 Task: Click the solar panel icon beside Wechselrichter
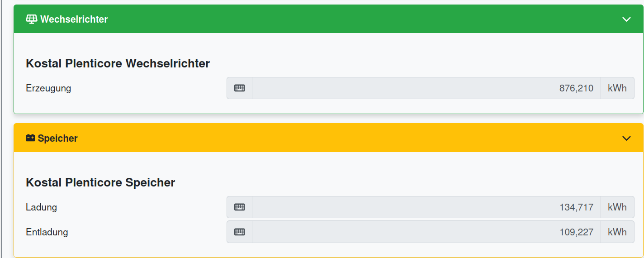click(31, 19)
